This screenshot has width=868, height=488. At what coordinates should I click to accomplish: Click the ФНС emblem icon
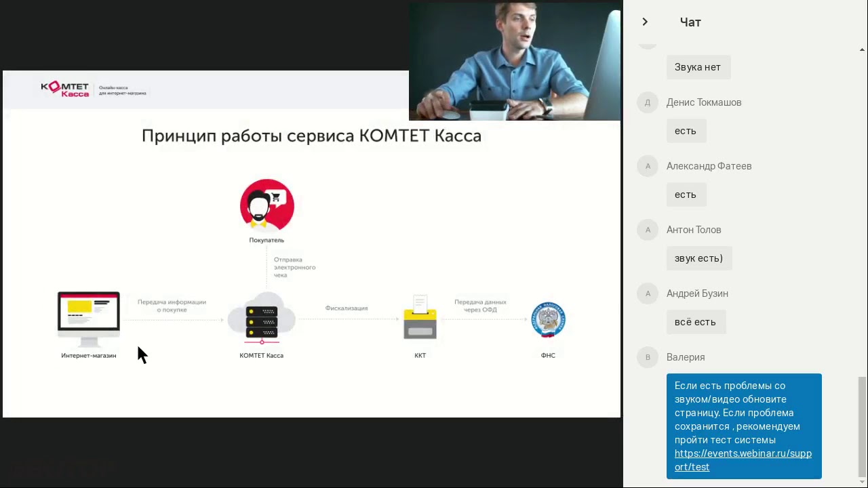point(548,320)
